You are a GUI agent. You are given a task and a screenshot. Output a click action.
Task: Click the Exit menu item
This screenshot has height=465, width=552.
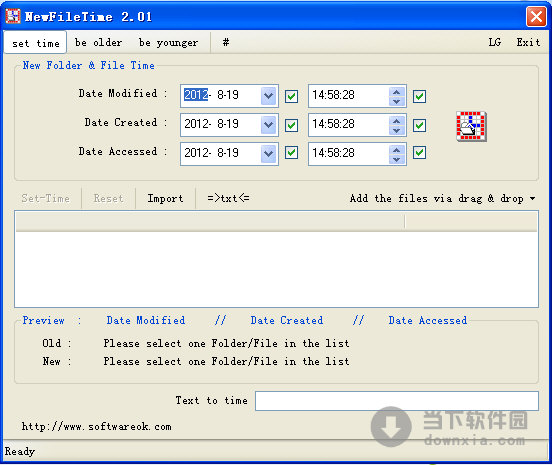pos(528,43)
